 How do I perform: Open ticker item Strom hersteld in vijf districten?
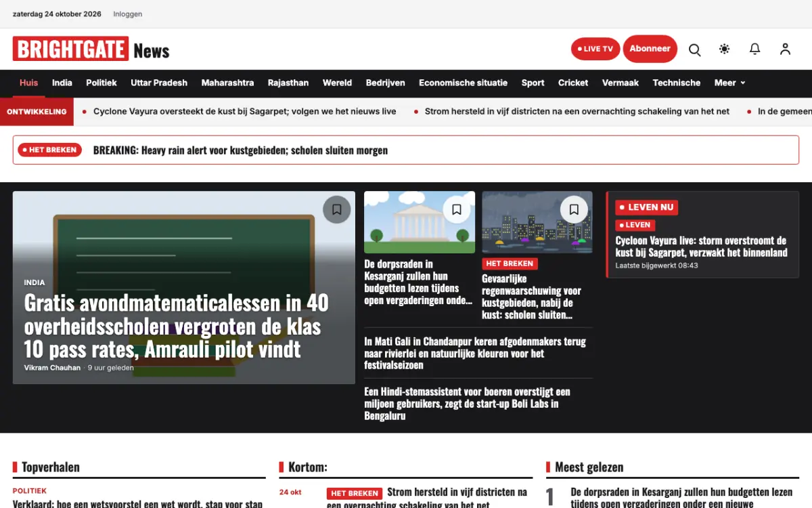[x=577, y=111]
